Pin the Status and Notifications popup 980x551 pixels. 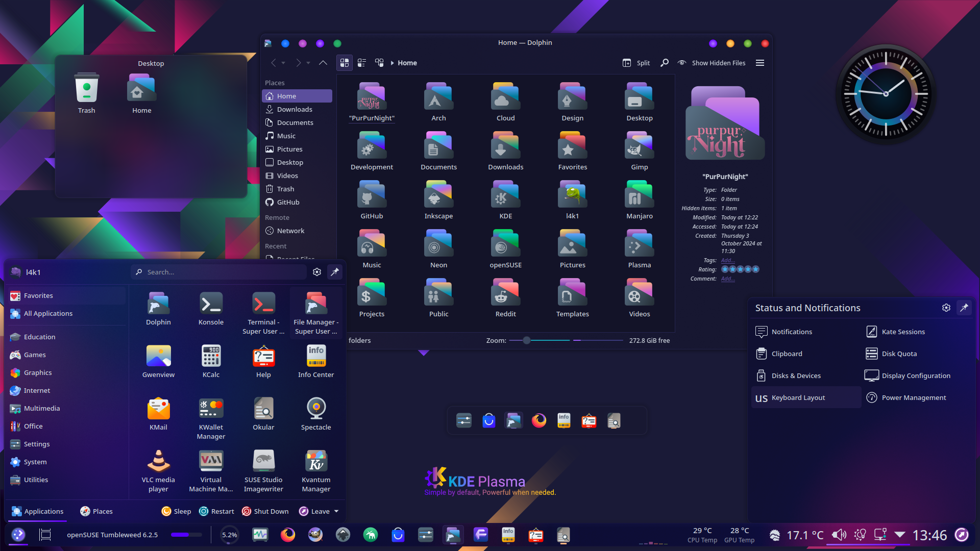point(964,308)
